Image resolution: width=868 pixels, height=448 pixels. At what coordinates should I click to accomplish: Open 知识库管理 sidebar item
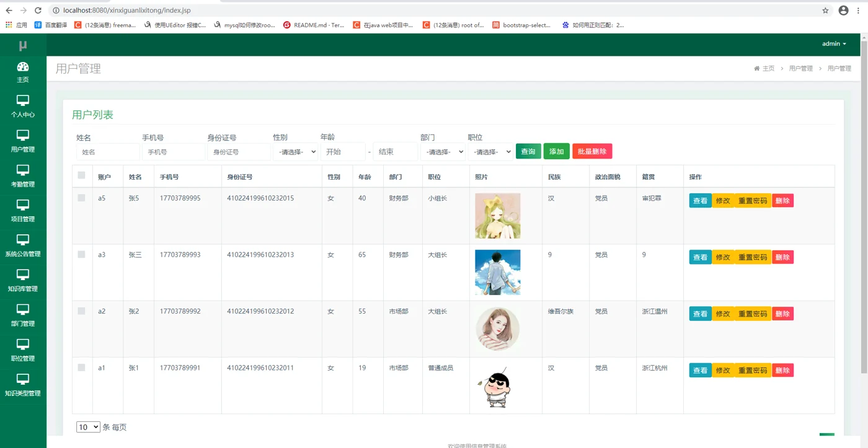coord(23,280)
